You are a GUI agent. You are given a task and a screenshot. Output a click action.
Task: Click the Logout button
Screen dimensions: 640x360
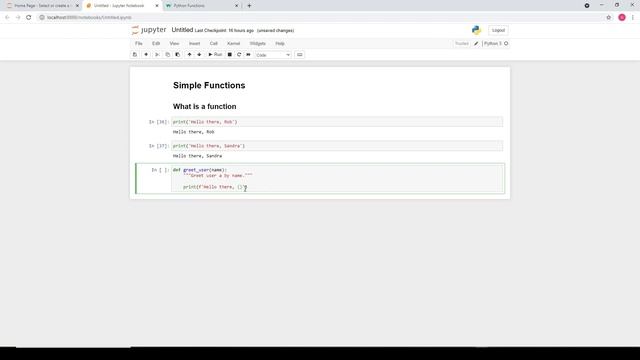(498, 30)
